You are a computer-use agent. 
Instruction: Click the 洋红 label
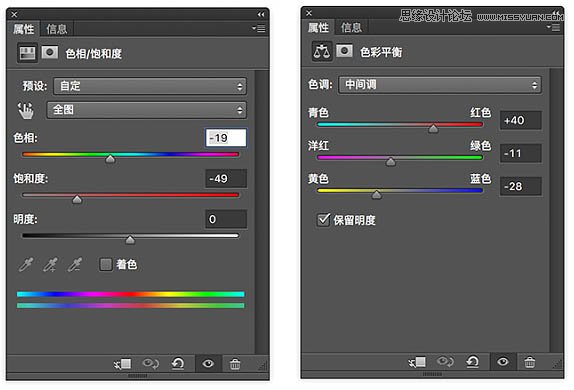[318, 146]
